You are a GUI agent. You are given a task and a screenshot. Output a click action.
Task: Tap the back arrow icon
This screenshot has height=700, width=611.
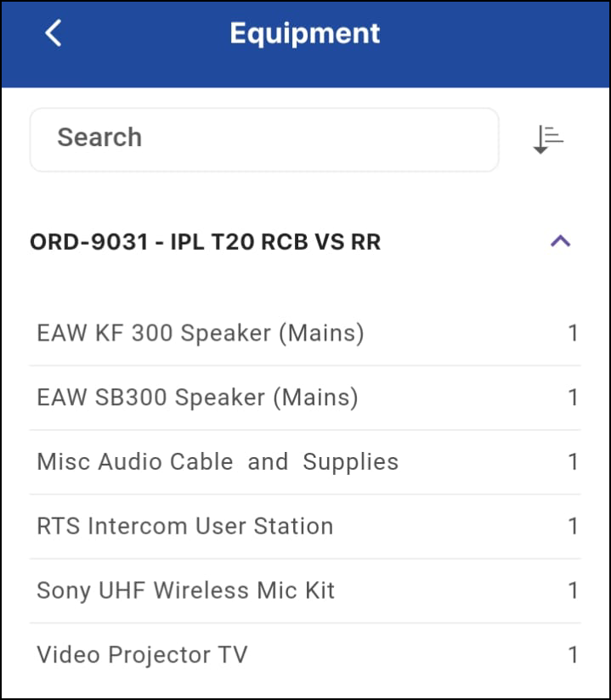[54, 34]
